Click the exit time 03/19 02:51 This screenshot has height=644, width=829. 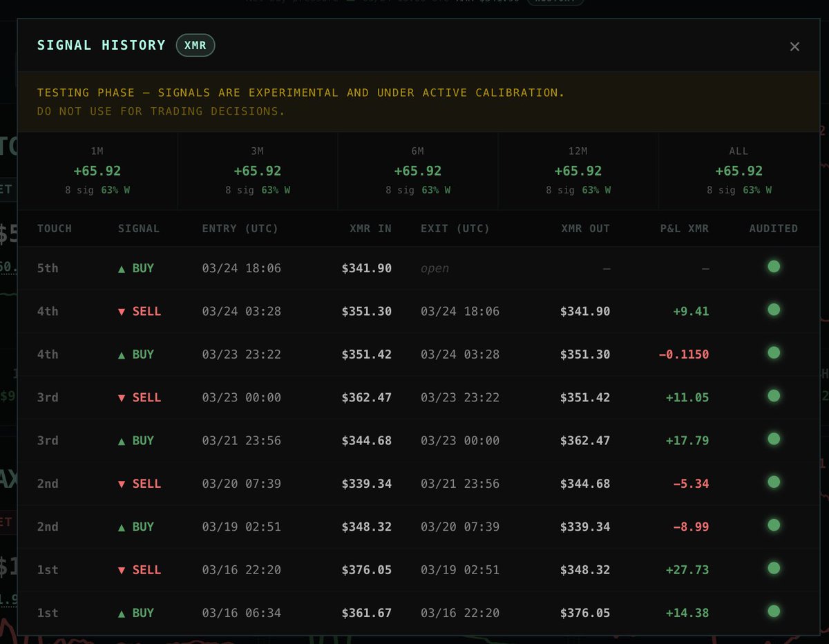(460, 569)
